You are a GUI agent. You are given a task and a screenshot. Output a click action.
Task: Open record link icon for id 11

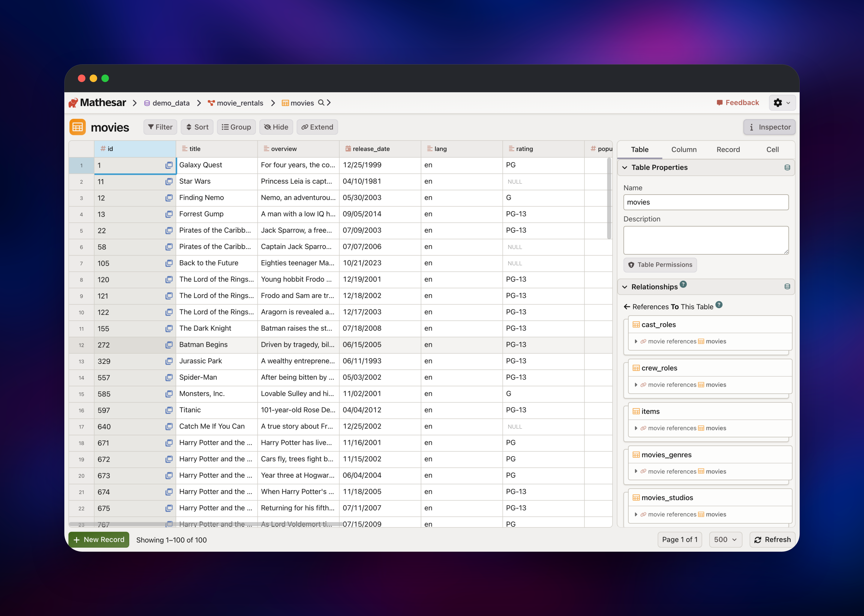click(169, 182)
